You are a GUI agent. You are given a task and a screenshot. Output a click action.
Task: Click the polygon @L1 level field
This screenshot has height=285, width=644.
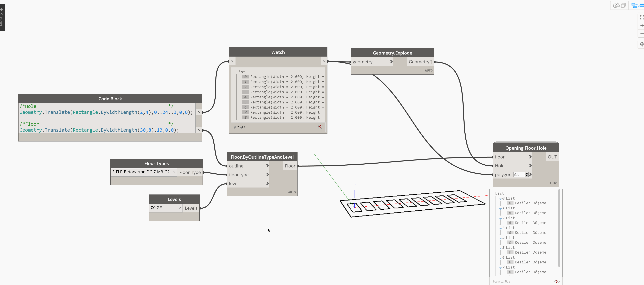[519, 174]
